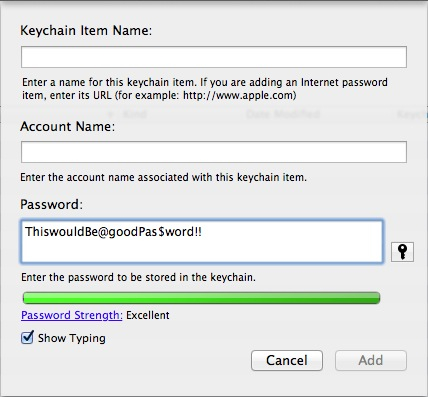Select the faded Date Modified column header
The image size is (428, 397).
pyautogui.click(x=283, y=114)
